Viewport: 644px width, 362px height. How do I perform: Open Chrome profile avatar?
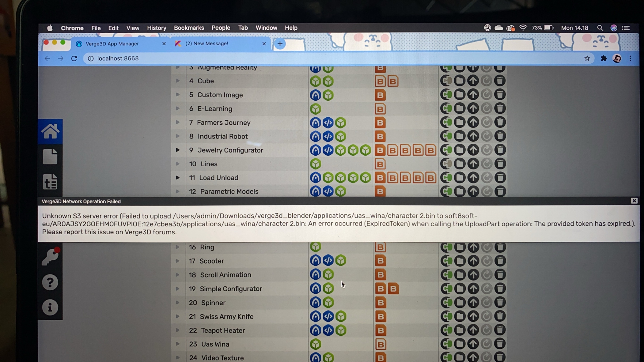(x=617, y=59)
